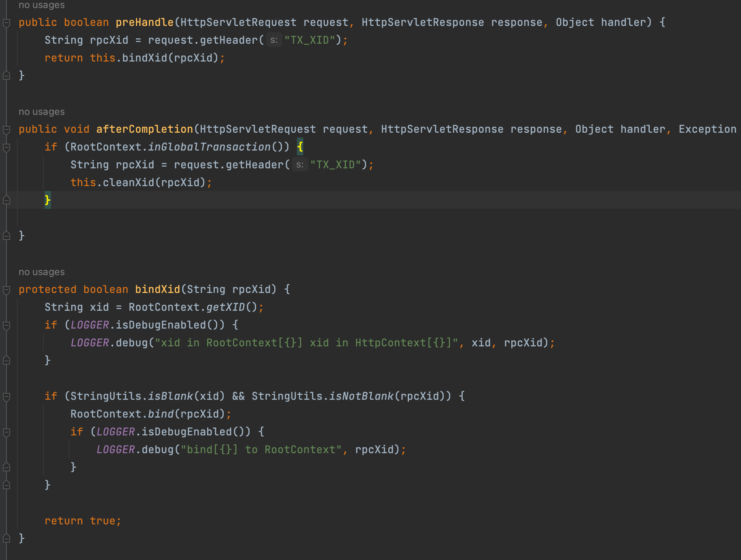The height and width of the screenshot is (560, 741).
Task: Click bindXid in the protected boolean declaration
Action: click(x=157, y=289)
